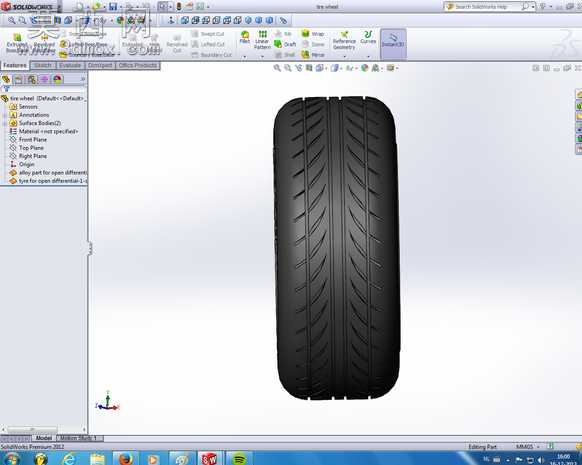Open the ConfigurationManager tab icon
The image size is (582, 465).
(32, 79)
